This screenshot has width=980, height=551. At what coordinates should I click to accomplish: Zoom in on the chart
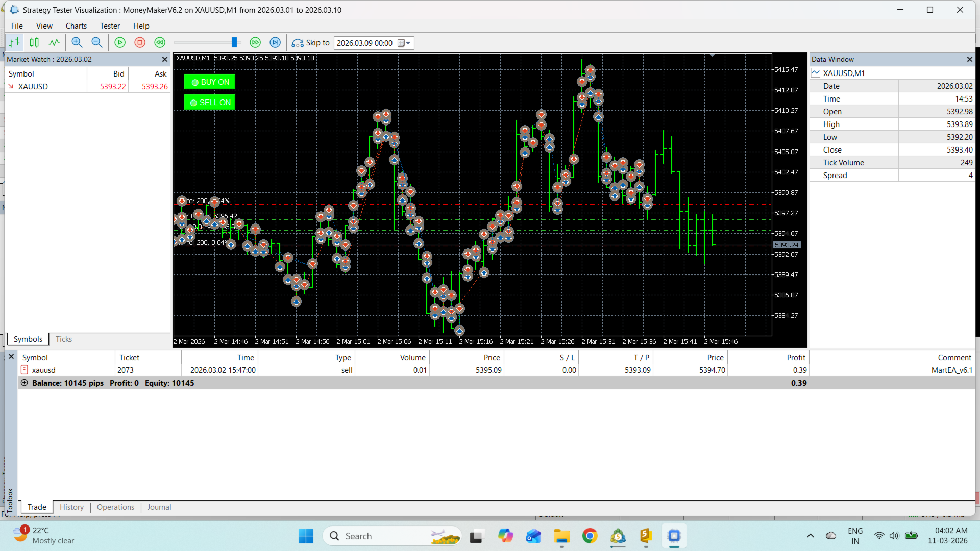tap(77, 43)
